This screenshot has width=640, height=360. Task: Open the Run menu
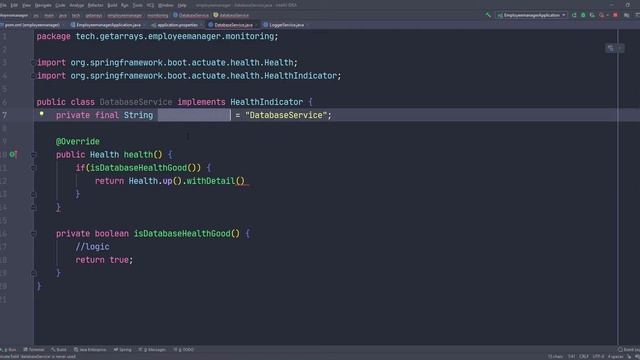click(125, 5)
